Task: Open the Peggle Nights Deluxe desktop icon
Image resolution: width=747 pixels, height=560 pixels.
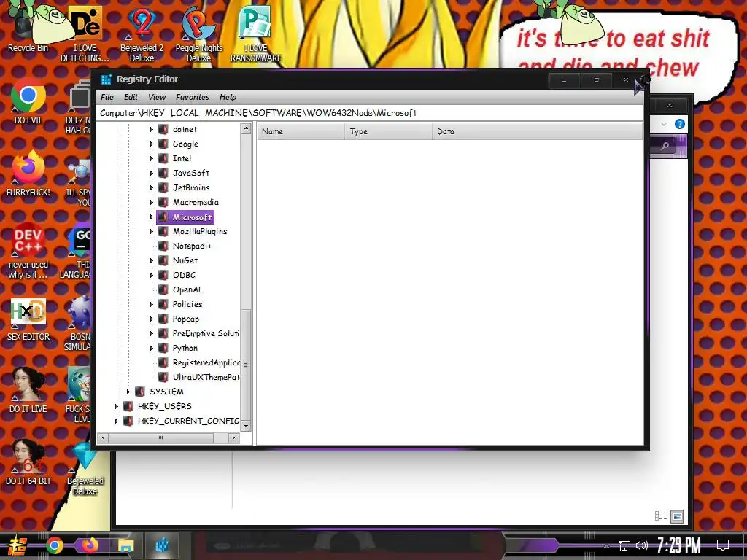Action: coord(198,34)
